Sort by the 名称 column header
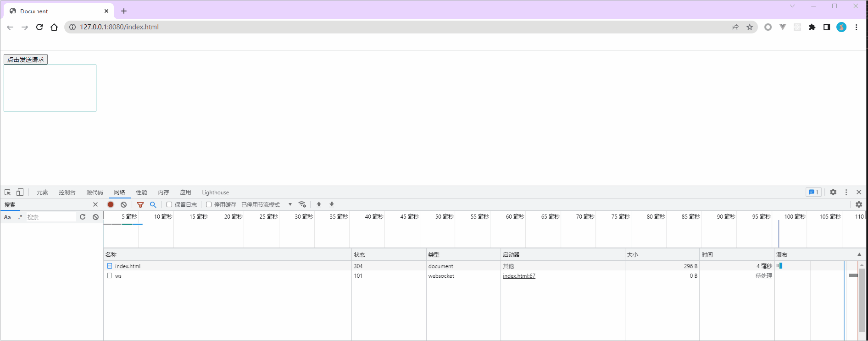This screenshot has width=868, height=341. click(x=228, y=255)
